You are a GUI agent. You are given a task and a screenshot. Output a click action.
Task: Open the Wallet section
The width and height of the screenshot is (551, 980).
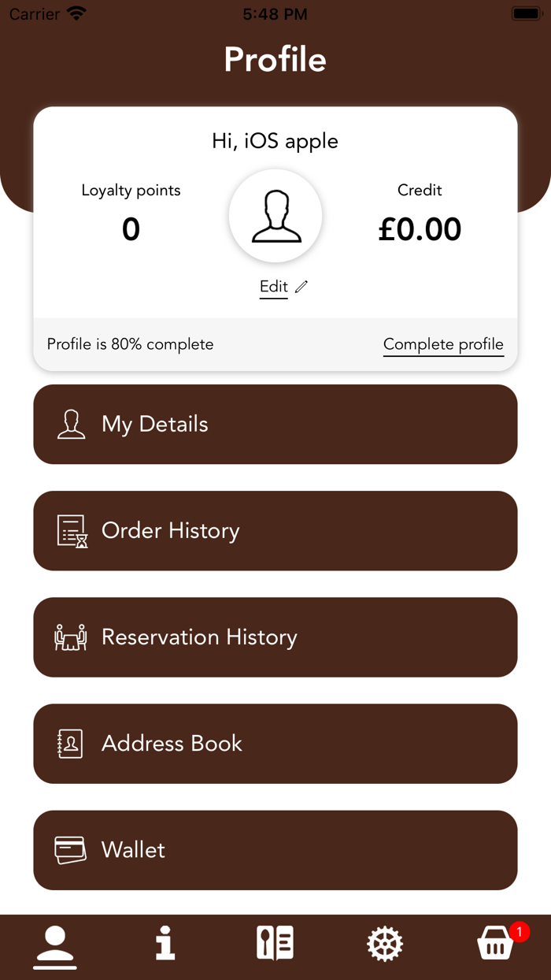(275, 850)
